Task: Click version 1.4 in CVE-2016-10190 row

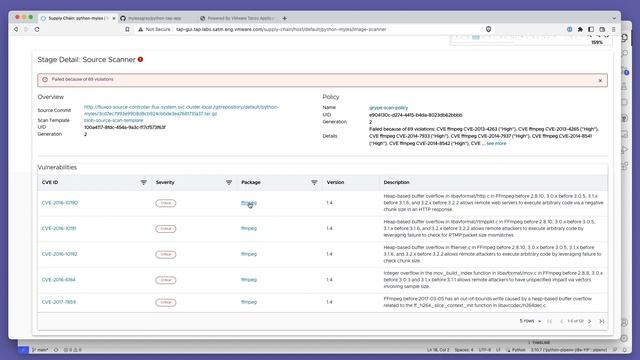Action: pyautogui.click(x=329, y=203)
